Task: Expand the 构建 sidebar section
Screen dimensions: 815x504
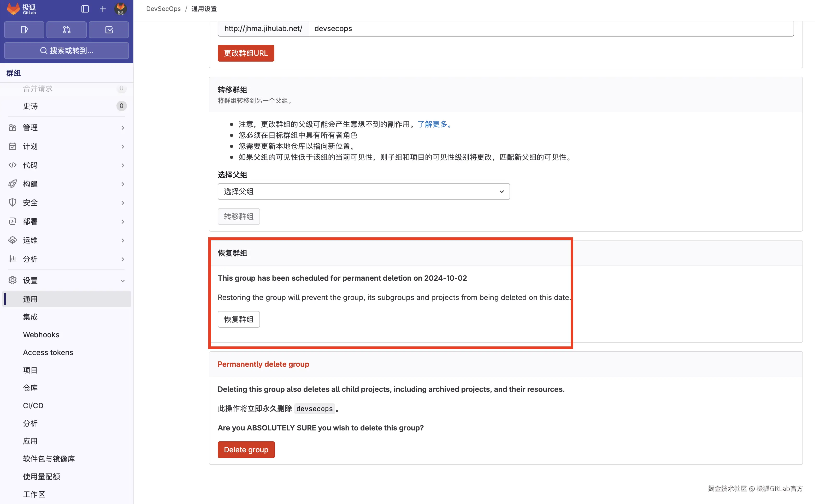Action: pos(67,184)
